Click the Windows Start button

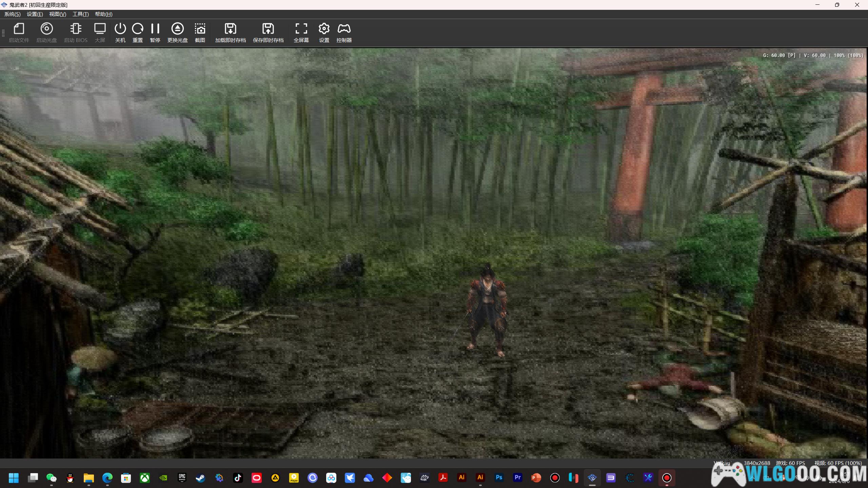click(x=14, y=478)
